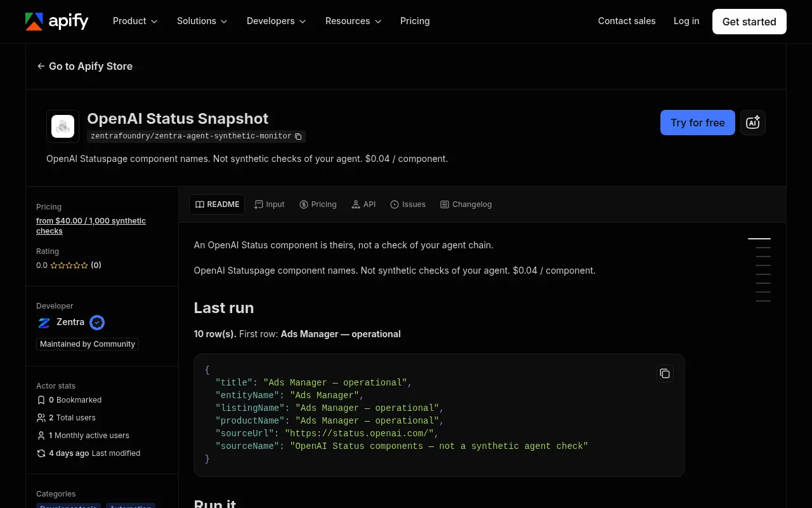Viewport: 812px width, 508px height.
Task: Click the verified badge beside Zentra
Action: point(97,323)
